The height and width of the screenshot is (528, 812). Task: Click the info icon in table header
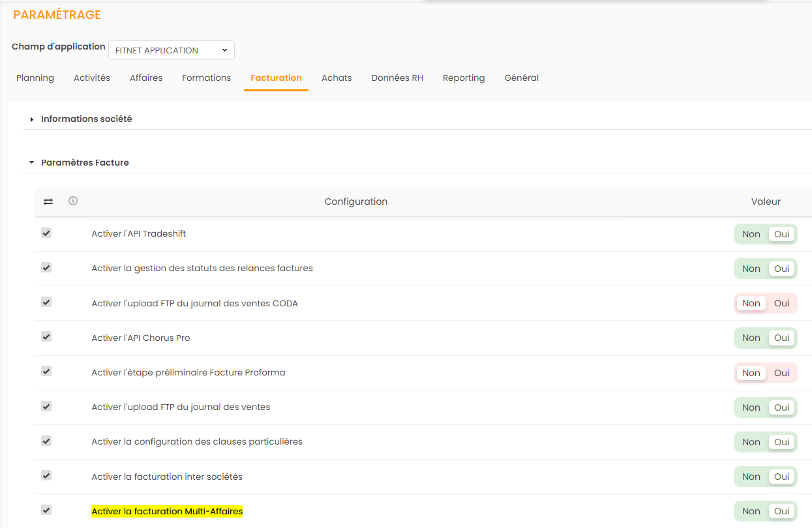73,201
